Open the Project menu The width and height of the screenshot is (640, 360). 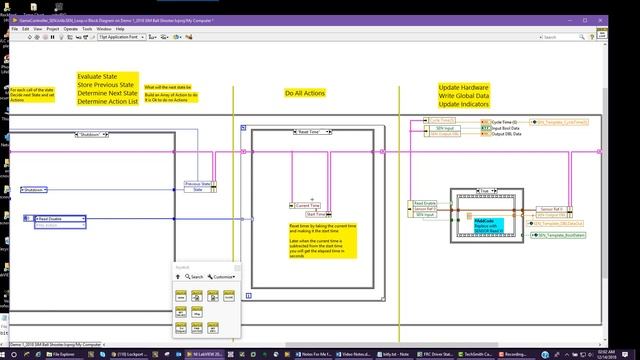pyautogui.click(x=53, y=29)
